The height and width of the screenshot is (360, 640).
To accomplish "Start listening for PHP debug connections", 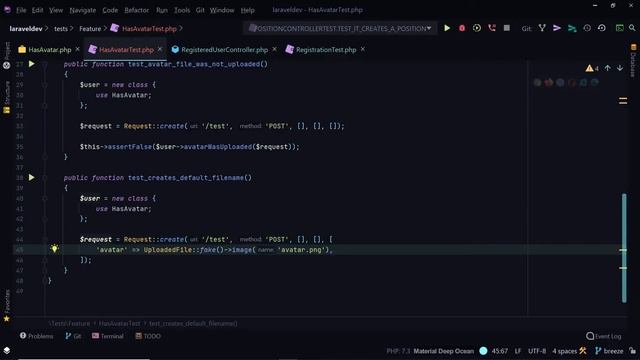I will click(x=492, y=28).
